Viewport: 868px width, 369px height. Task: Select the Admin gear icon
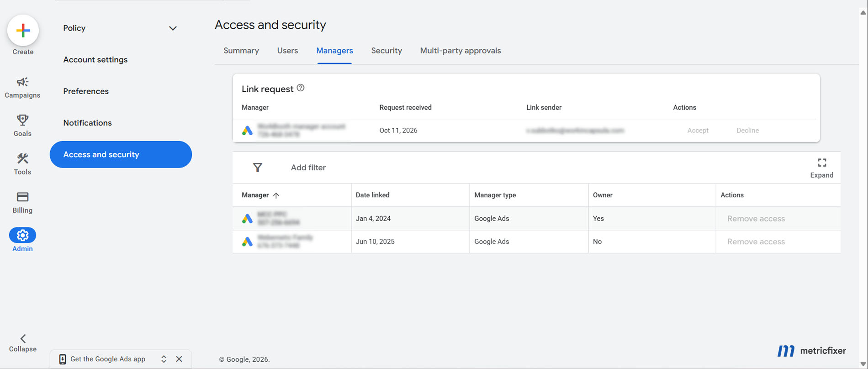click(22, 235)
